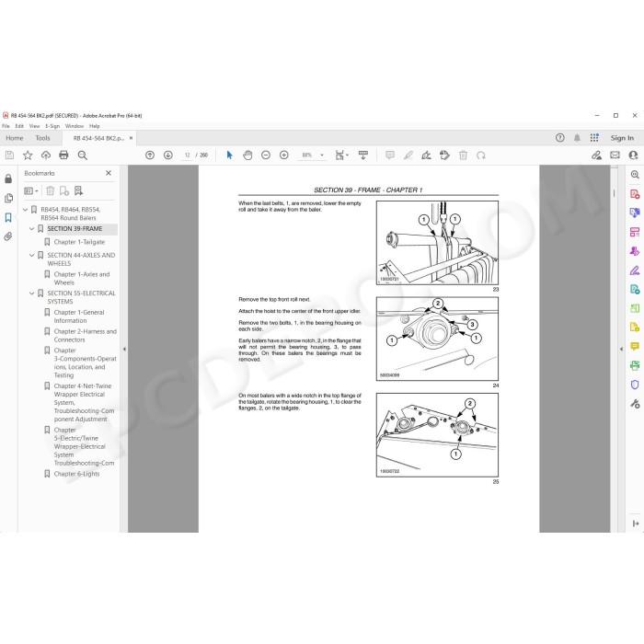
Task: Open the sign document pen icon
Action: click(x=426, y=155)
